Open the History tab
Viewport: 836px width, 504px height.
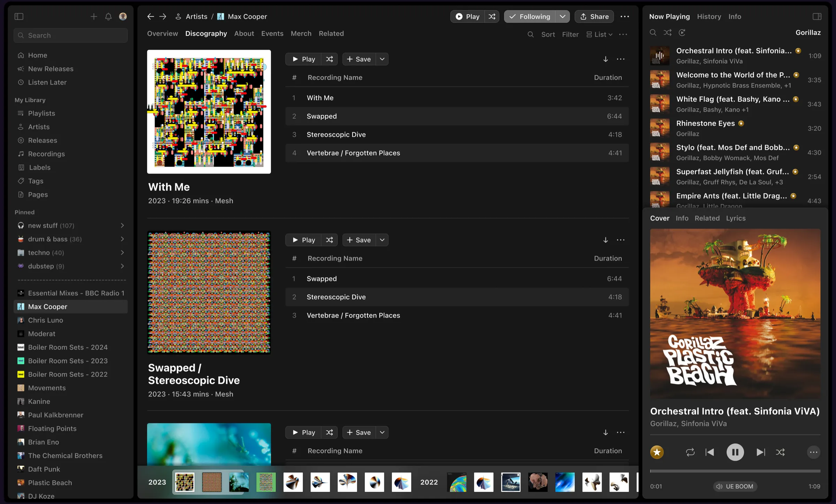point(709,16)
